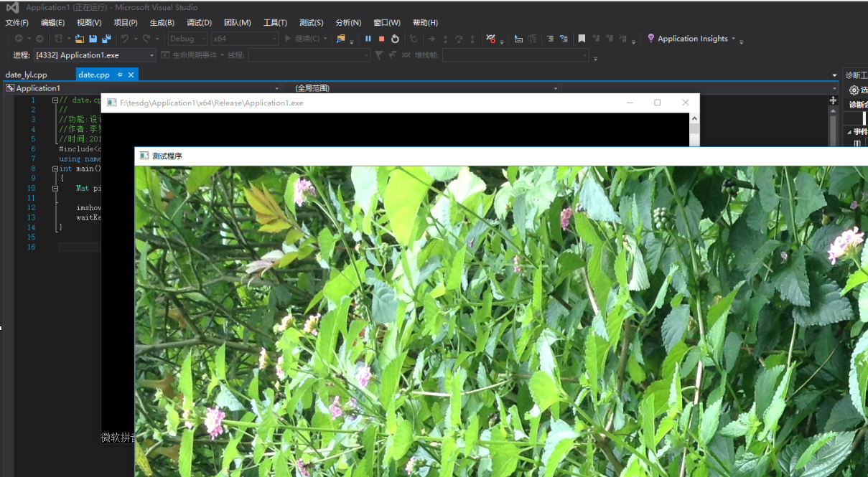Open the 调试(D) menu
Screen dimensions: 868x477
coord(199,23)
